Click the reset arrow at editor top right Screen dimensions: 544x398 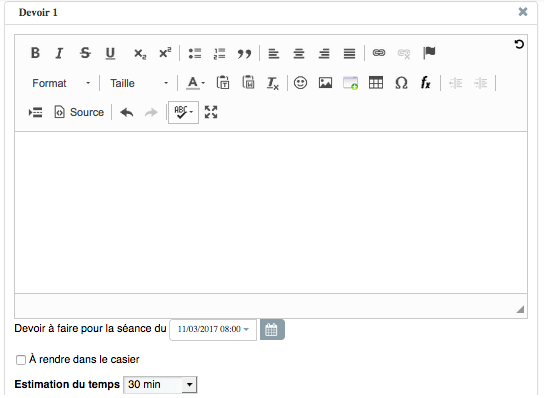[519, 44]
